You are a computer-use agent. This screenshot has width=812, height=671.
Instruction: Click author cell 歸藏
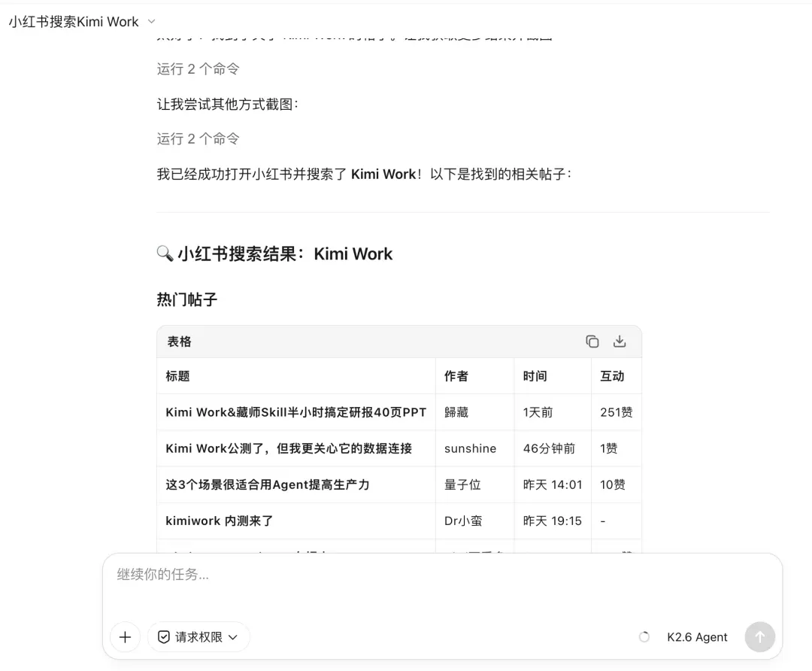[x=475, y=412]
